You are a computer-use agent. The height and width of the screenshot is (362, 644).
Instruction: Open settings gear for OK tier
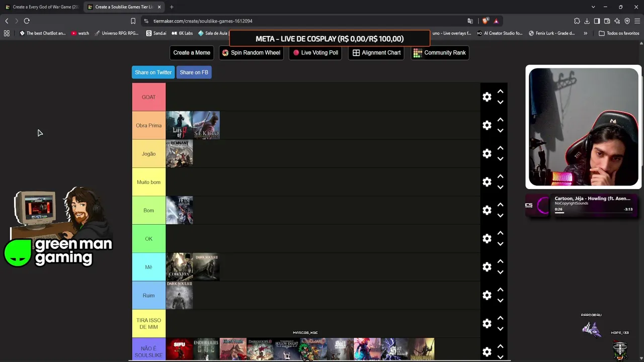(x=487, y=238)
